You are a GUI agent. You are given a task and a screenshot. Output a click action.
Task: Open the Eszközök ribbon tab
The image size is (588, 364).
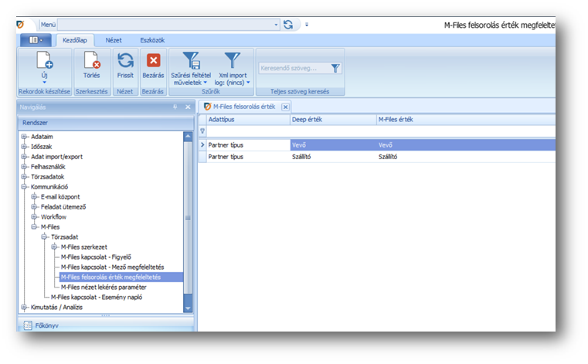pos(151,39)
